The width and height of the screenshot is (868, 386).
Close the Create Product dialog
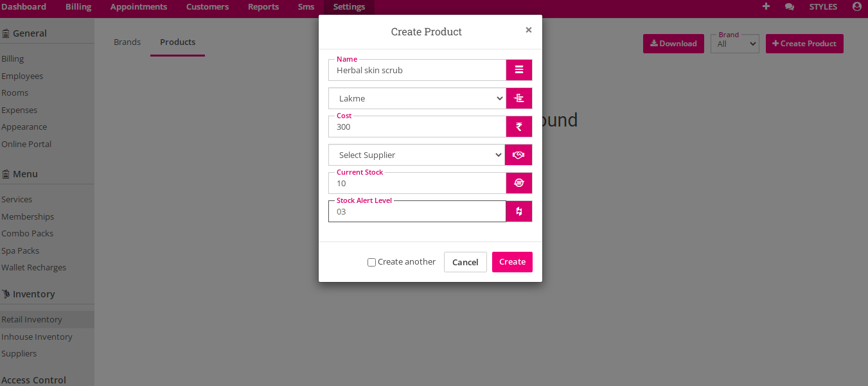point(529,30)
